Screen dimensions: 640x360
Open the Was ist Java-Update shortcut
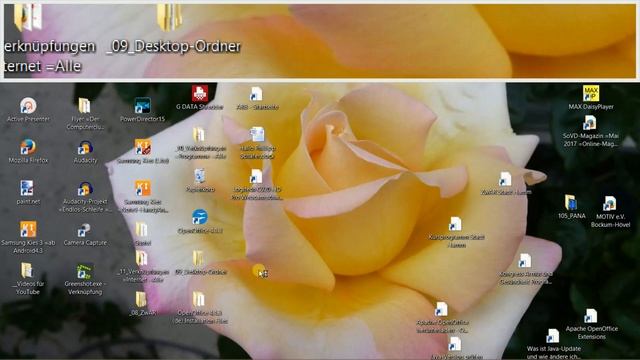coord(553,336)
